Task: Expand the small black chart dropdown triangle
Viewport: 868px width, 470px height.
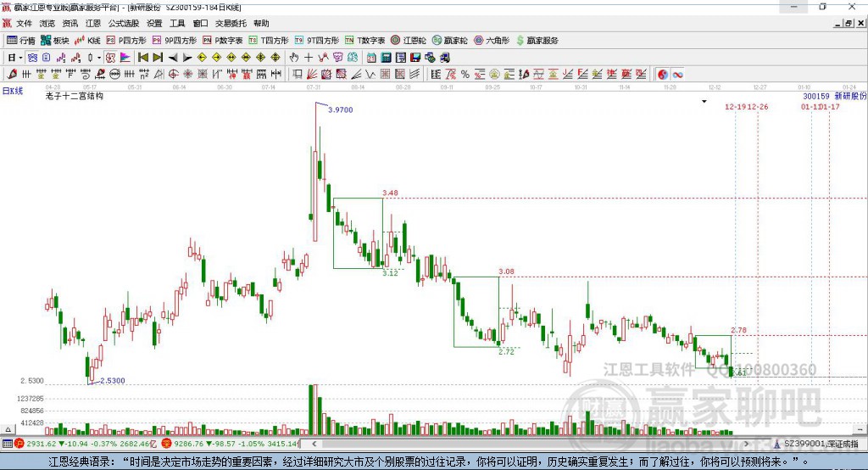Action: coord(704,102)
